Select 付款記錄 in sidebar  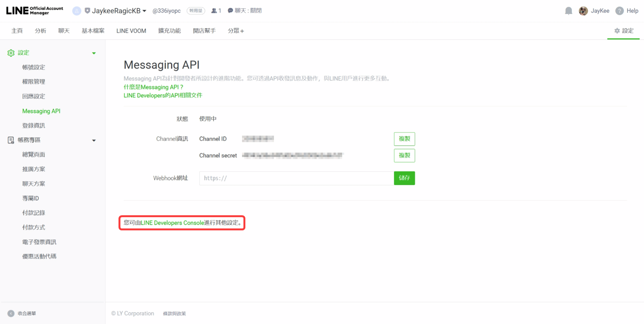click(34, 213)
